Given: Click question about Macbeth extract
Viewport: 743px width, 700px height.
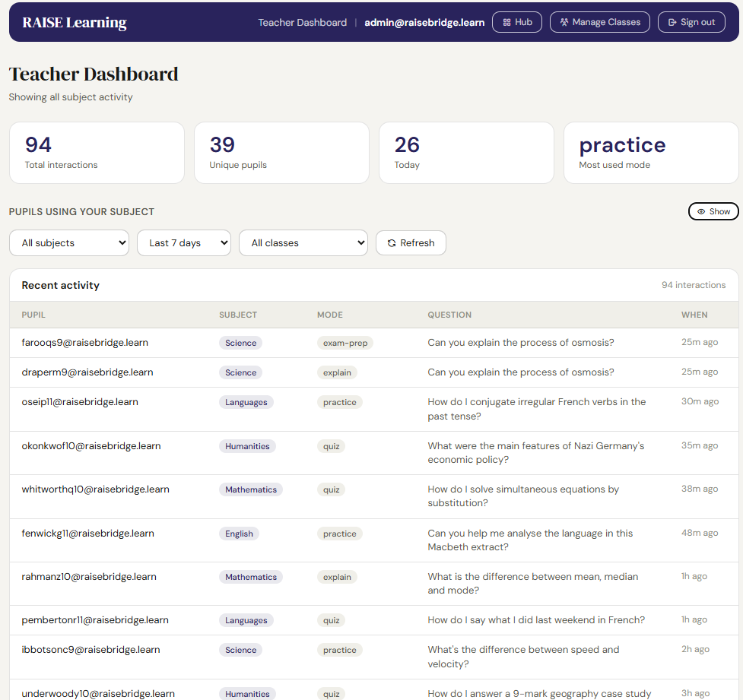Looking at the screenshot, I should [x=530, y=540].
